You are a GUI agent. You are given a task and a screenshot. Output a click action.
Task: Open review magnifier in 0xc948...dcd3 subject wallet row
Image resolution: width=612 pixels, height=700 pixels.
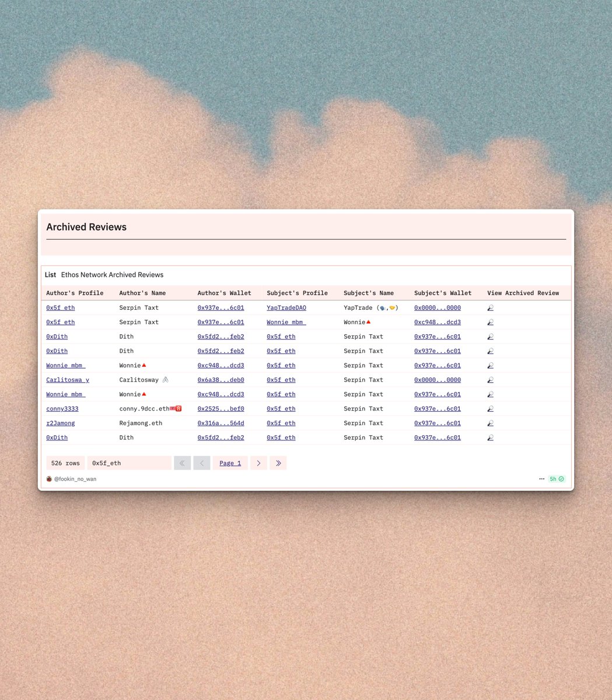490,322
